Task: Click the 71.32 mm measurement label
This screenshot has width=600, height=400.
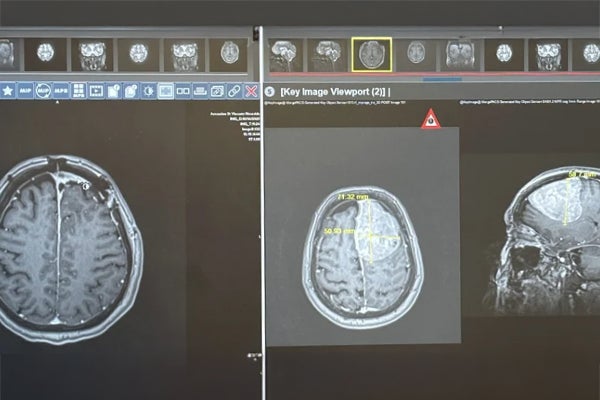Action: coord(353,197)
